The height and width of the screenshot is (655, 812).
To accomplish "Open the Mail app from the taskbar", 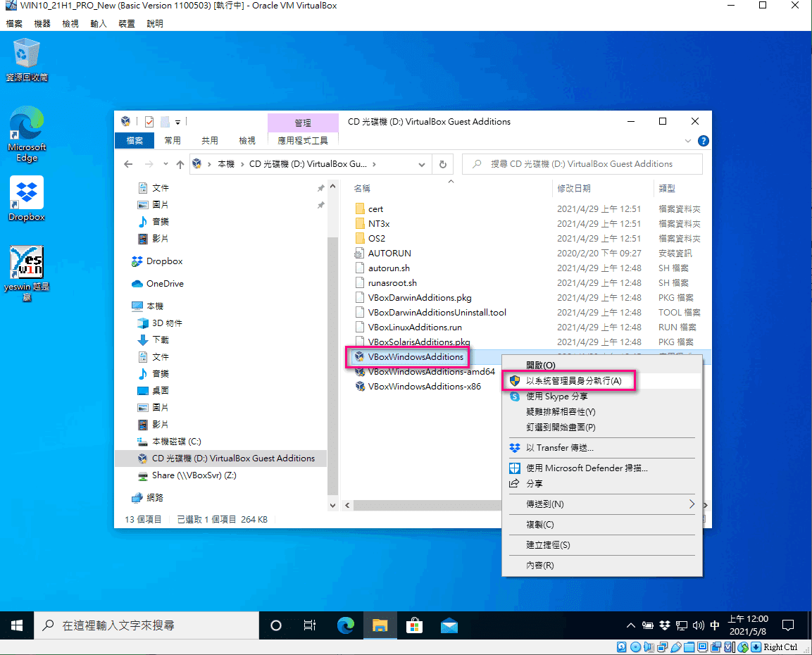I will coord(449,625).
